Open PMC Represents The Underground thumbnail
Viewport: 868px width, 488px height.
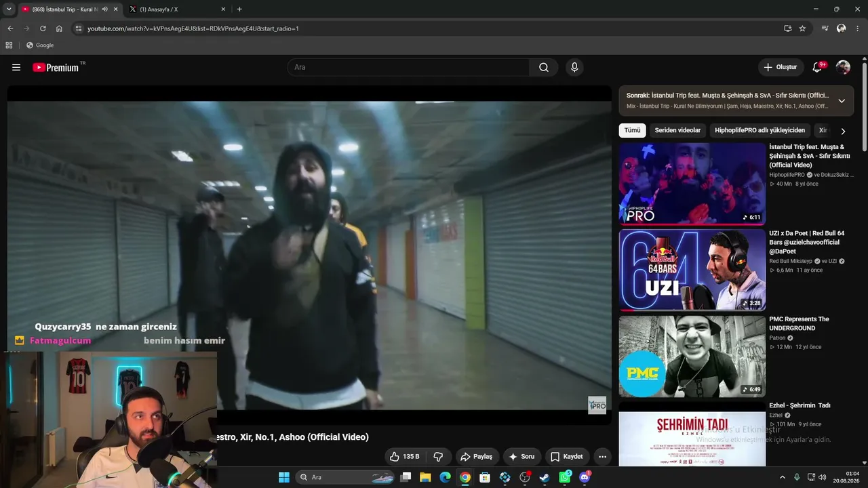pos(692,356)
